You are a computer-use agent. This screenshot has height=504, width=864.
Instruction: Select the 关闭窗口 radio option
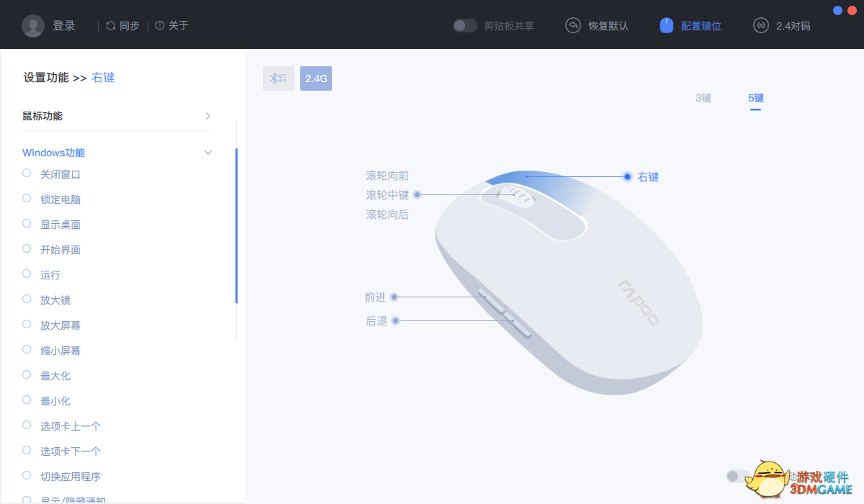(x=27, y=173)
